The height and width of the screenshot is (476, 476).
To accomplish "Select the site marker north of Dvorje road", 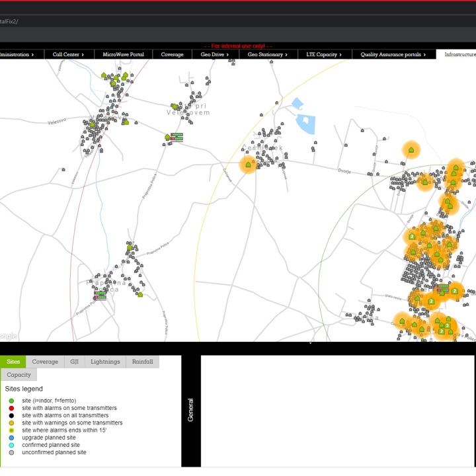I will point(411,150).
